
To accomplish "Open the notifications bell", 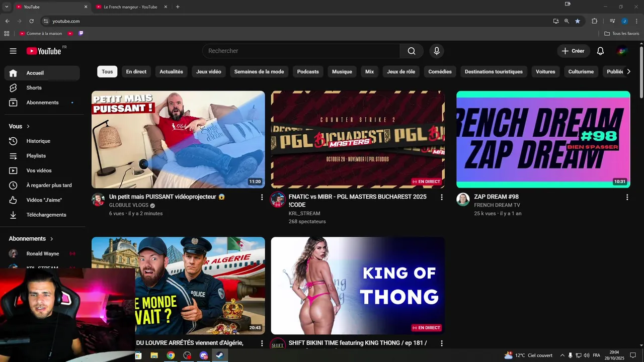I will tap(600, 51).
